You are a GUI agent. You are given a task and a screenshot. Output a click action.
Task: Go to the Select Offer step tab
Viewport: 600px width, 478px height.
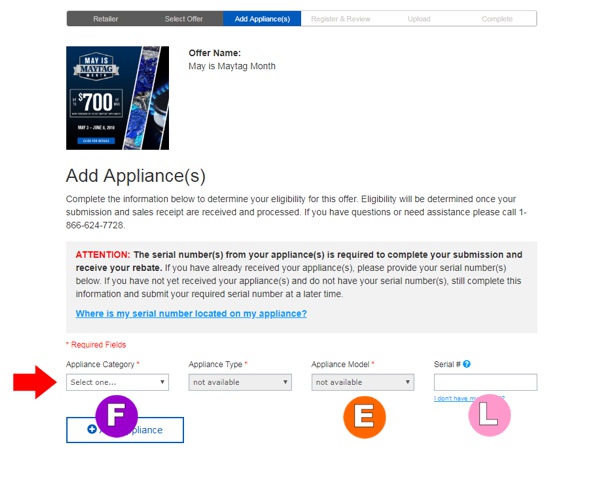(184, 19)
